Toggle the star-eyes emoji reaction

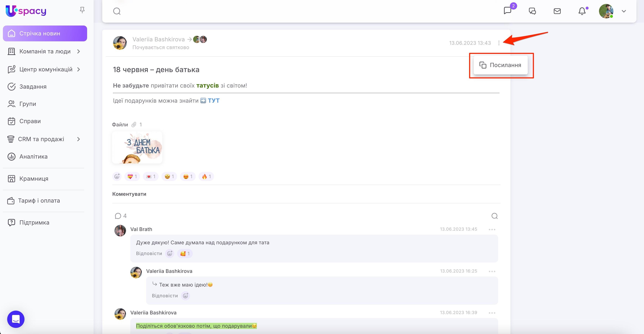(169, 177)
